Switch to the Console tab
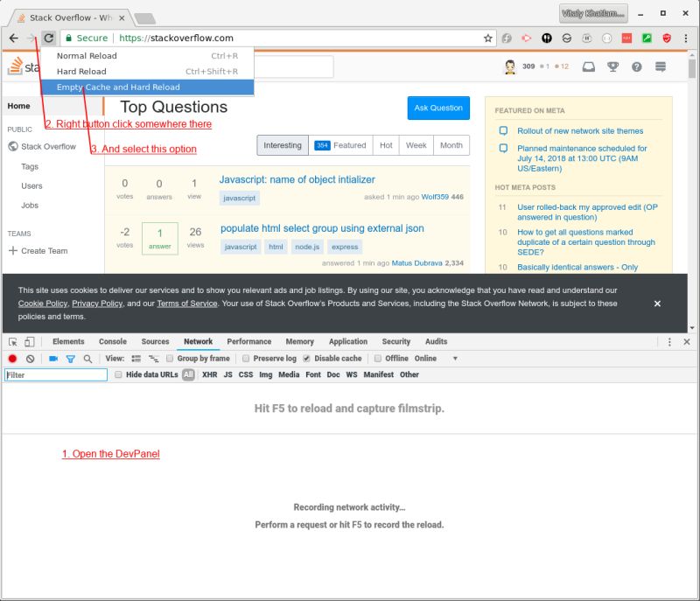 (112, 341)
